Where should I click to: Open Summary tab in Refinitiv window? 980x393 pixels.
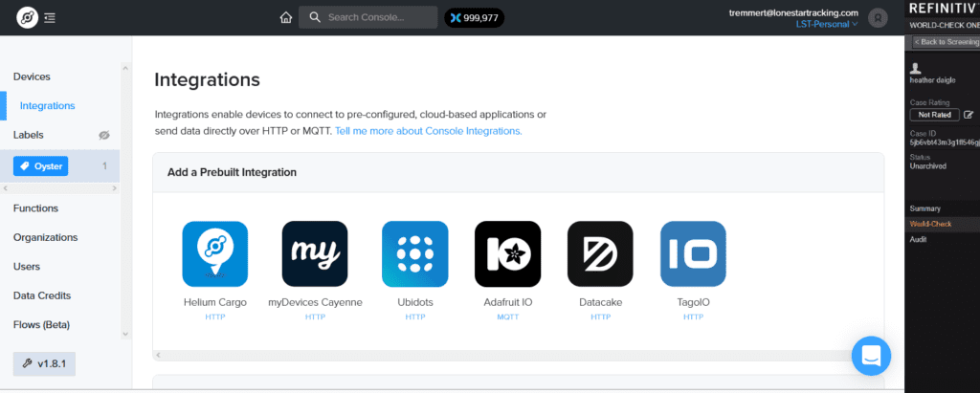pyautogui.click(x=925, y=208)
